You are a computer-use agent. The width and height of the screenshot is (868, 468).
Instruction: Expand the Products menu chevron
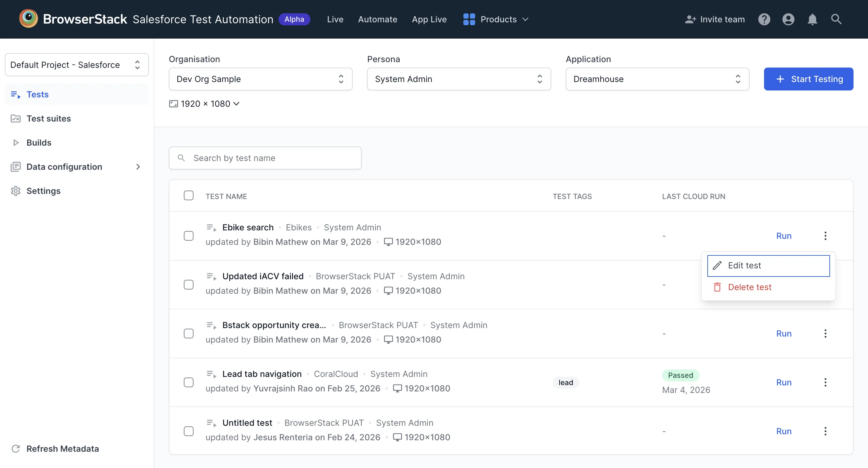tap(525, 19)
